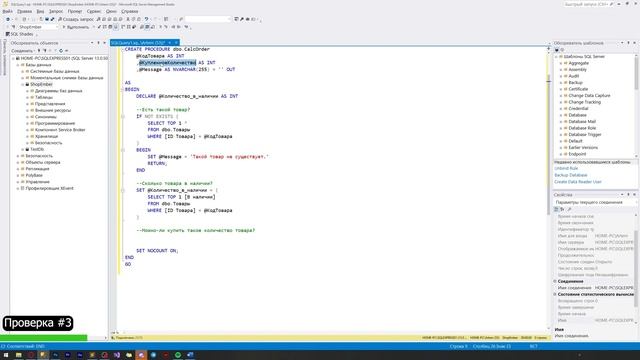Select the Certificate template folder
This screenshot has width=640, height=360.
coord(578,89)
